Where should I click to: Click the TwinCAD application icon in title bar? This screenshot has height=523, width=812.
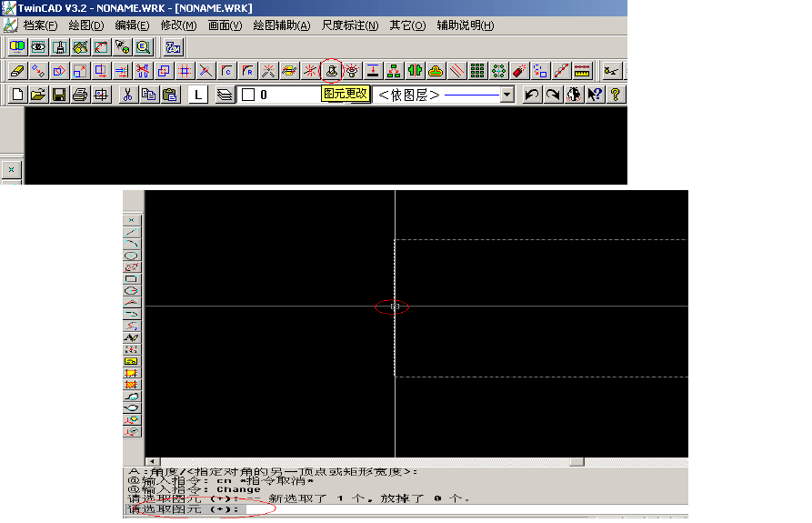pyautogui.click(x=9, y=8)
